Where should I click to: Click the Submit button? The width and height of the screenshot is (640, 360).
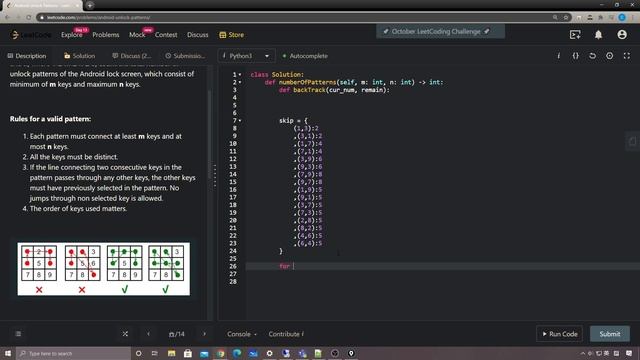click(610, 334)
